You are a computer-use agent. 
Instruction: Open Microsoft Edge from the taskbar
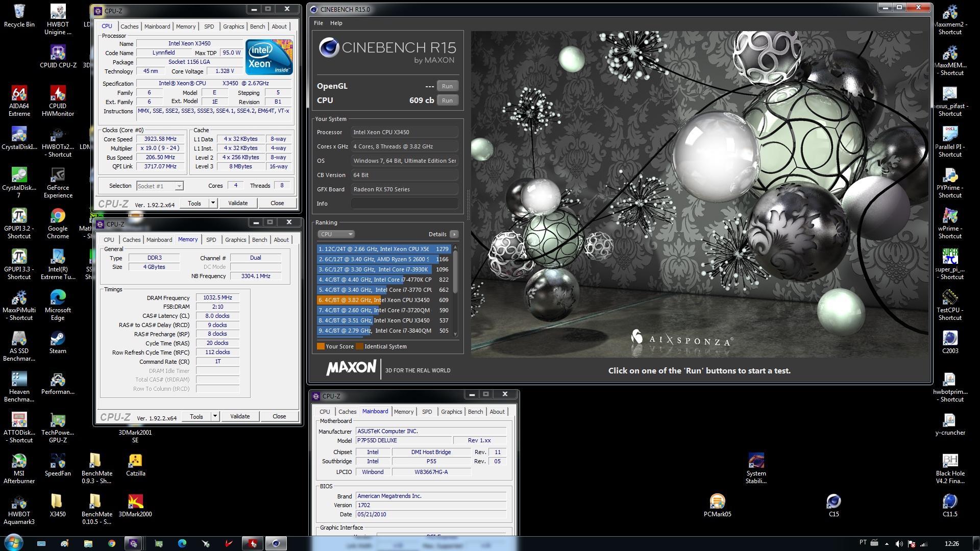182,543
